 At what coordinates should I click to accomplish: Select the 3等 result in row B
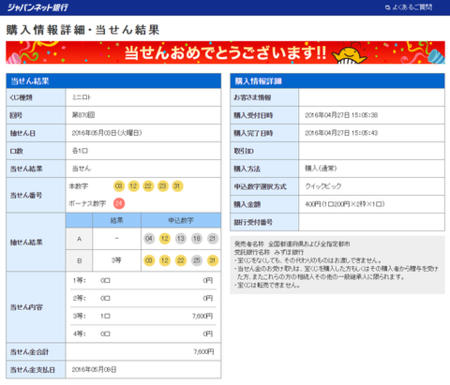(x=116, y=260)
